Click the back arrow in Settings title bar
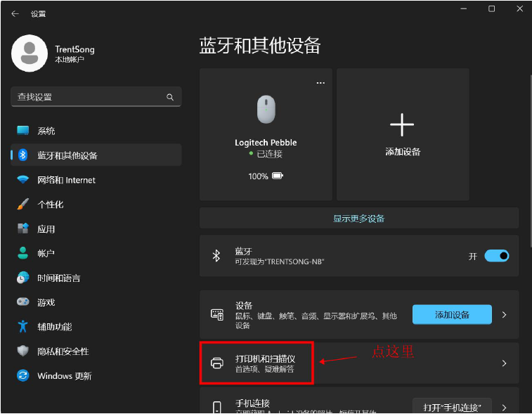 [x=15, y=13]
